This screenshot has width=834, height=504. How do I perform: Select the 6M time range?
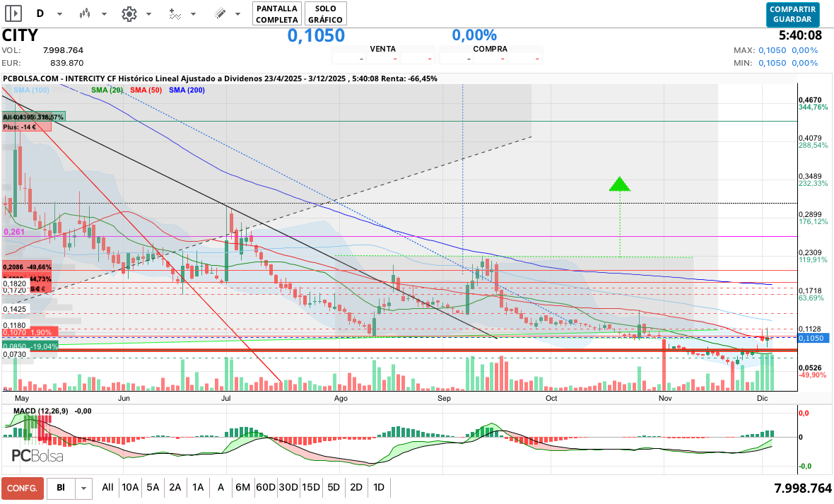click(243, 488)
